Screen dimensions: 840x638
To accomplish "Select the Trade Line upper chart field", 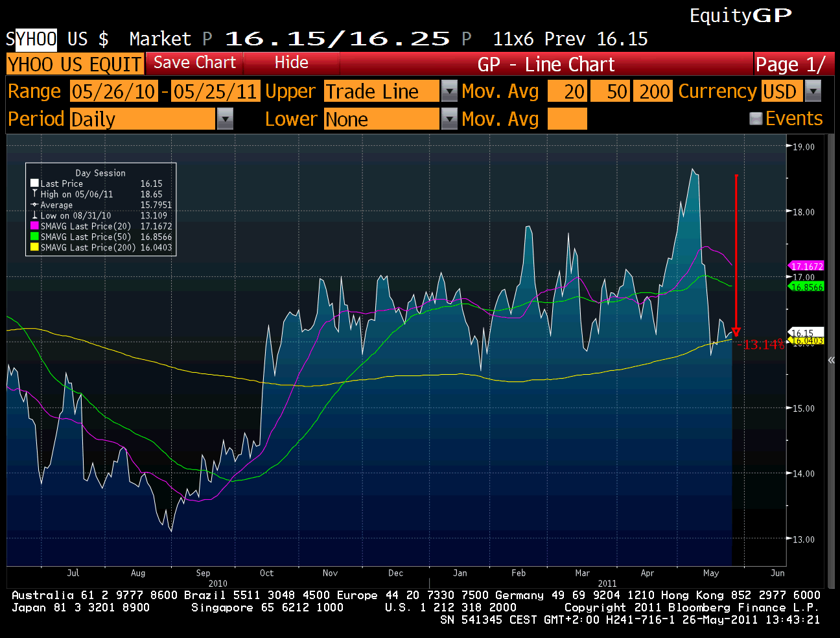I will (382, 91).
